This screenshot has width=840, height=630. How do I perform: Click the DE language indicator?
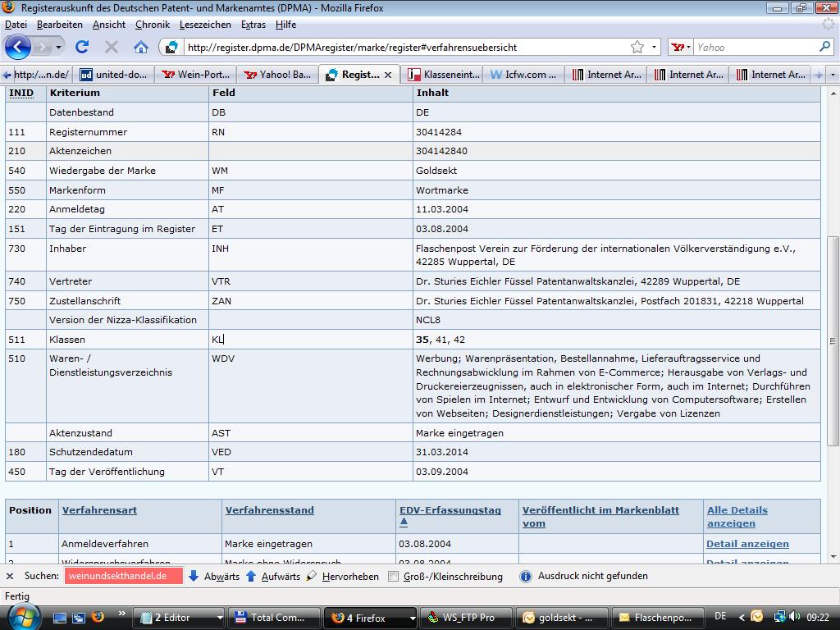720,617
